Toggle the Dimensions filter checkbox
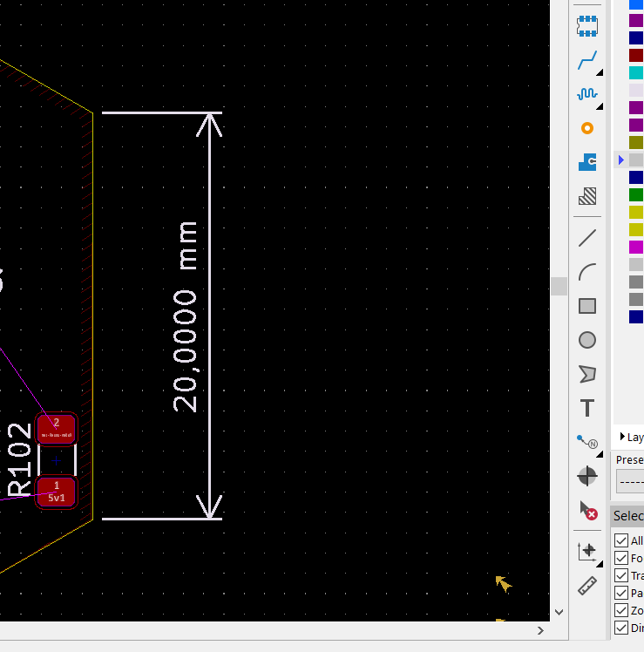 pos(621,628)
